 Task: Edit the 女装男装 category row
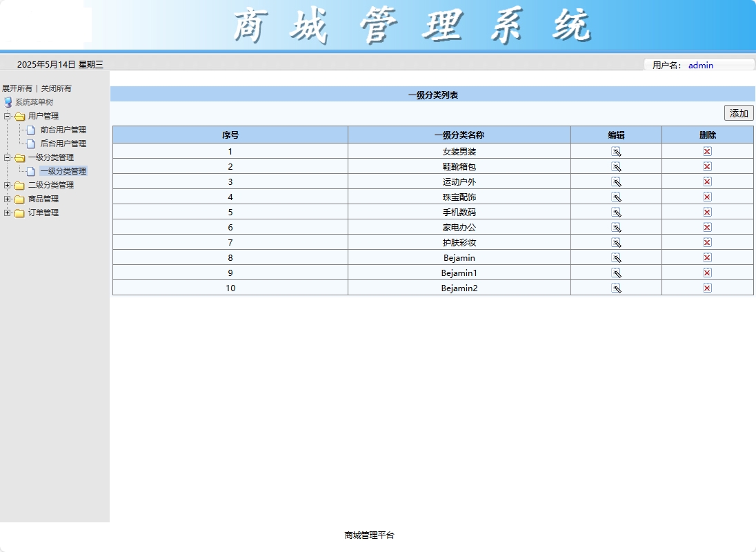click(616, 151)
